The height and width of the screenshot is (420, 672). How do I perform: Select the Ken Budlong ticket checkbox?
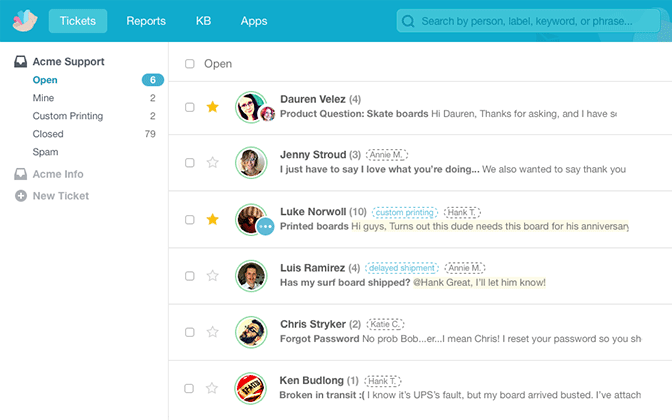click(190, 388)
